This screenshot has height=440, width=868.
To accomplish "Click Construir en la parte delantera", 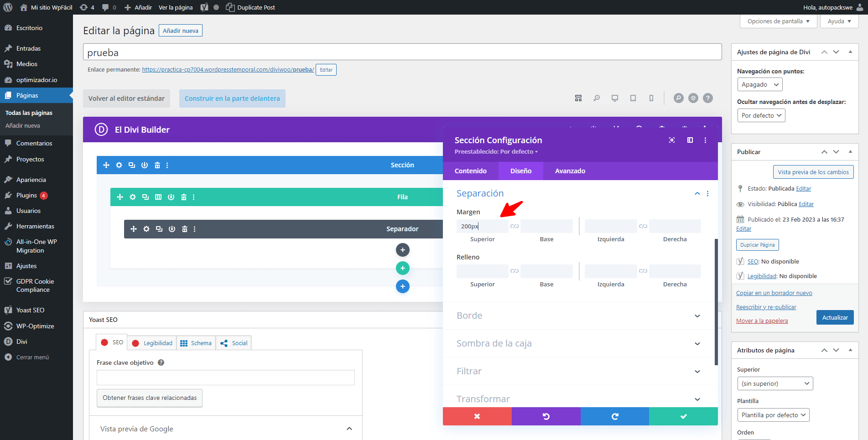I will click(232, 98).
